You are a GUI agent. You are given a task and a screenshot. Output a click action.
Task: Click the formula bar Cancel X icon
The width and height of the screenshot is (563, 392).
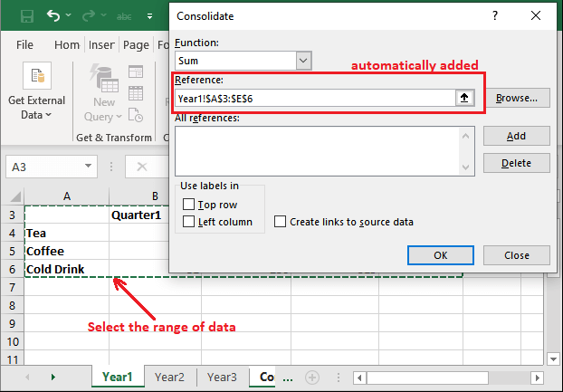click(x=142, y=167)
